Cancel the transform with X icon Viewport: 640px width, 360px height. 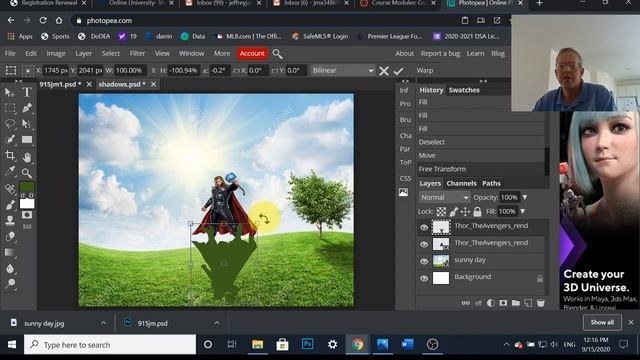click(384, 71)
